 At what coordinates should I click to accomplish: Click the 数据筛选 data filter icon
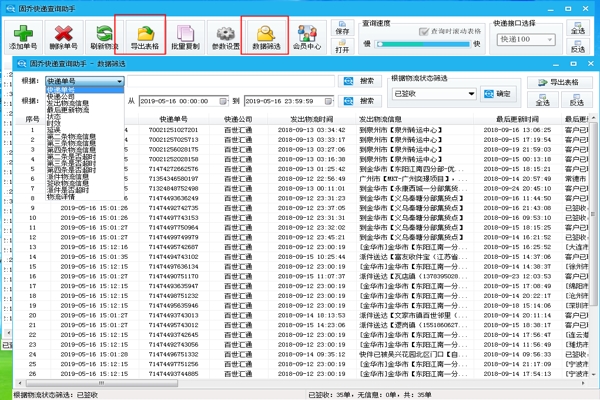click(x=266, y=37)
